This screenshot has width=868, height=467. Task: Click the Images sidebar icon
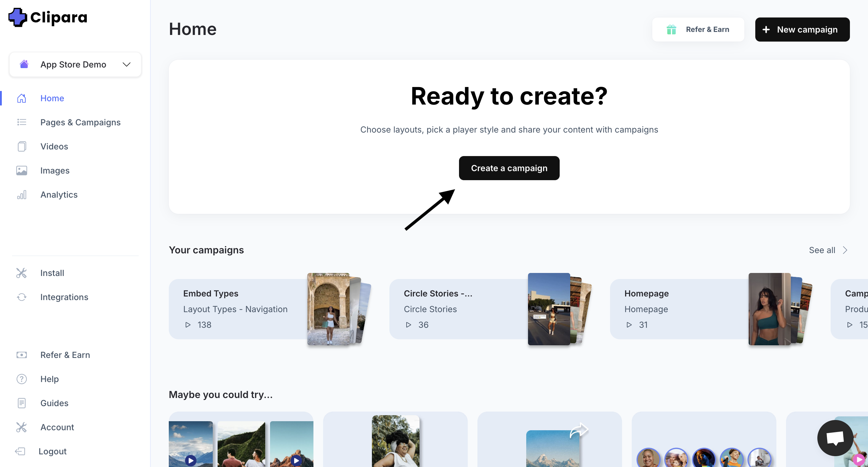[x=22, y=171]
